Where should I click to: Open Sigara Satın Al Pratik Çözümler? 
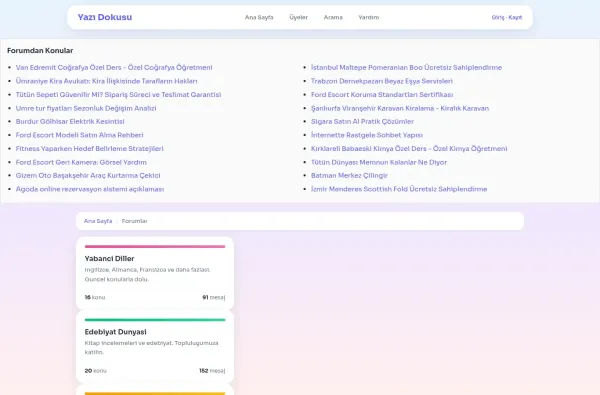coord(362,121)
